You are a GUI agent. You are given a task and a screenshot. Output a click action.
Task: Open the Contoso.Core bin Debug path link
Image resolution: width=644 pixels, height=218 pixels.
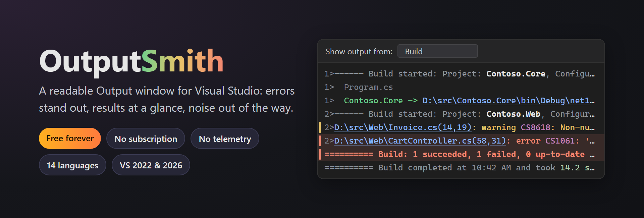coord(508,101)
